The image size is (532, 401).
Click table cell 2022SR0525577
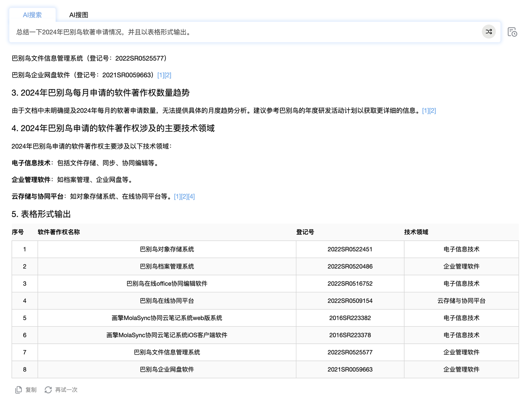tap(350, 352)
